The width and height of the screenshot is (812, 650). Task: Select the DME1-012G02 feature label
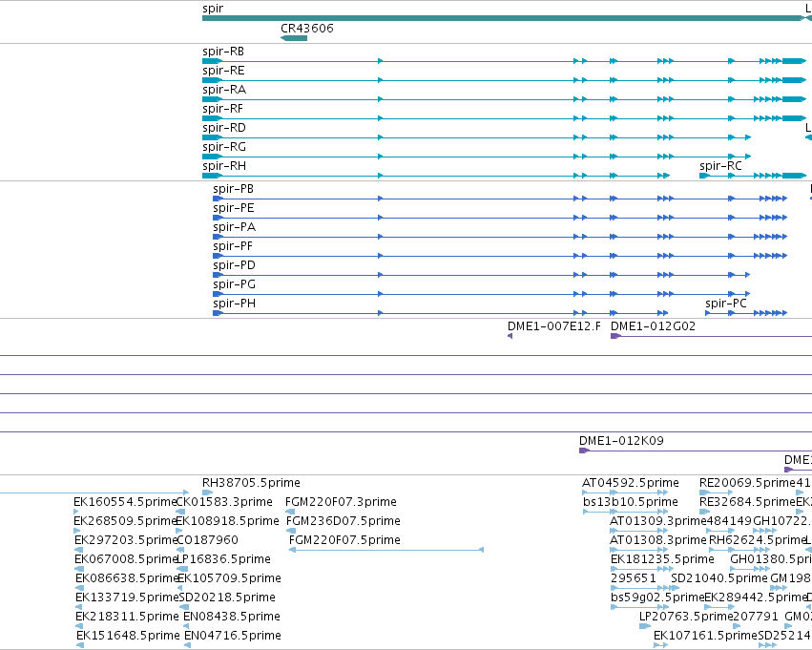[653, 326]
